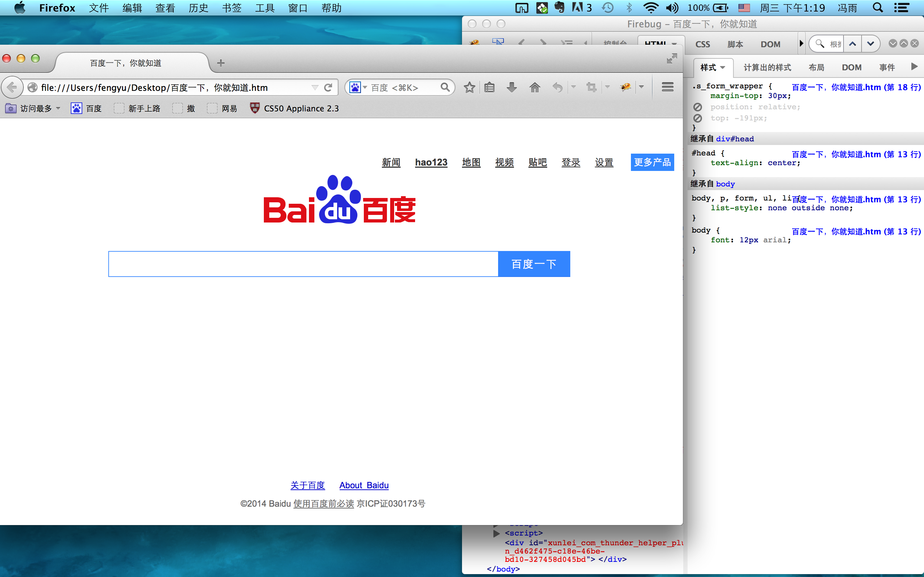Image resolution: width=924 pixels, height=577 pixels.
Task: Open the 书签 menu in menu bar
Action: 231,8
